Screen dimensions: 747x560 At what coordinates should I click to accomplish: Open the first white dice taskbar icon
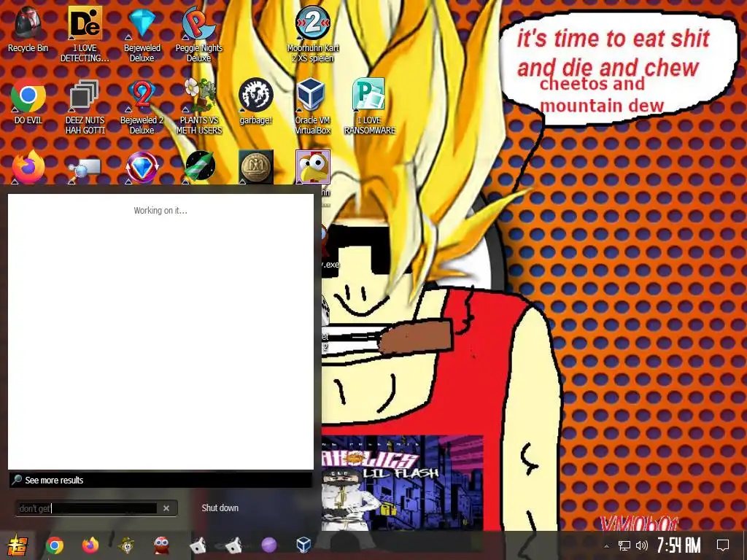pyautogui.click(x=198, y=545)
